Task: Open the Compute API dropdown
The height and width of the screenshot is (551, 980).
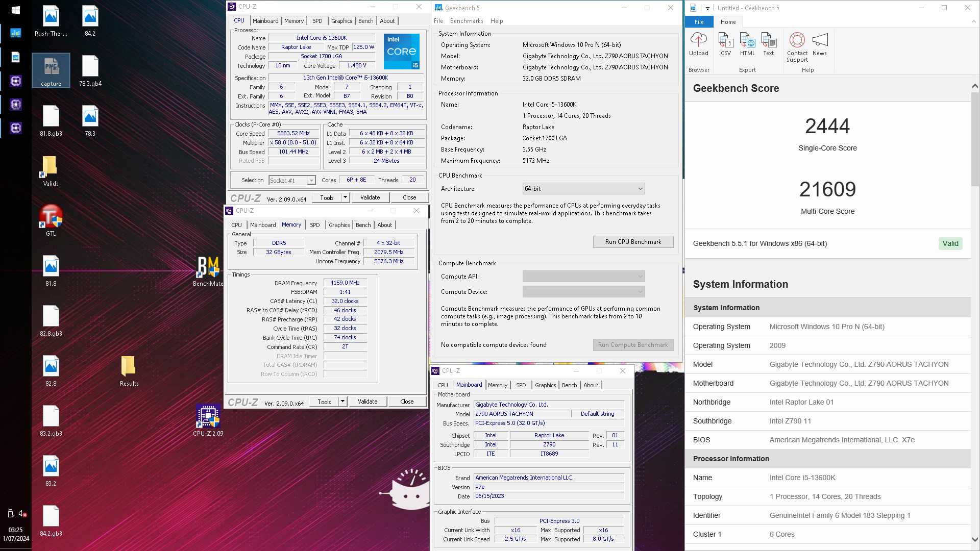Action: pos(583,277)
